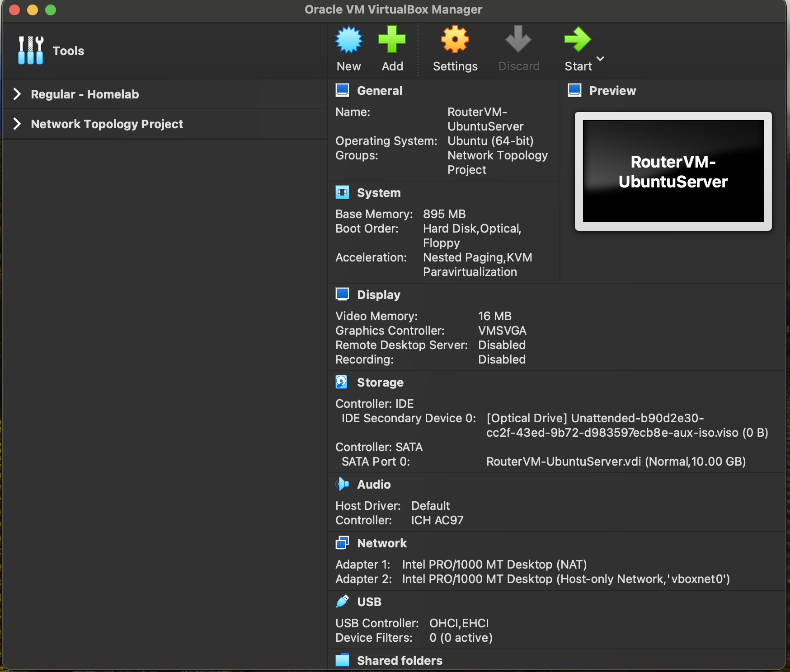
Task: Click the System section chip icon
Action: click(342, 192)
